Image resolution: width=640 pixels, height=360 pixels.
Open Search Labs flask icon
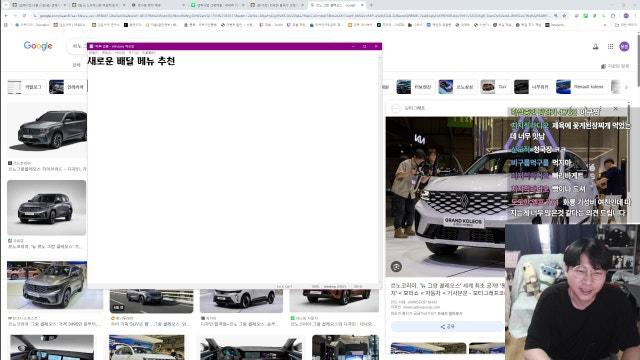tap(596, 47)
